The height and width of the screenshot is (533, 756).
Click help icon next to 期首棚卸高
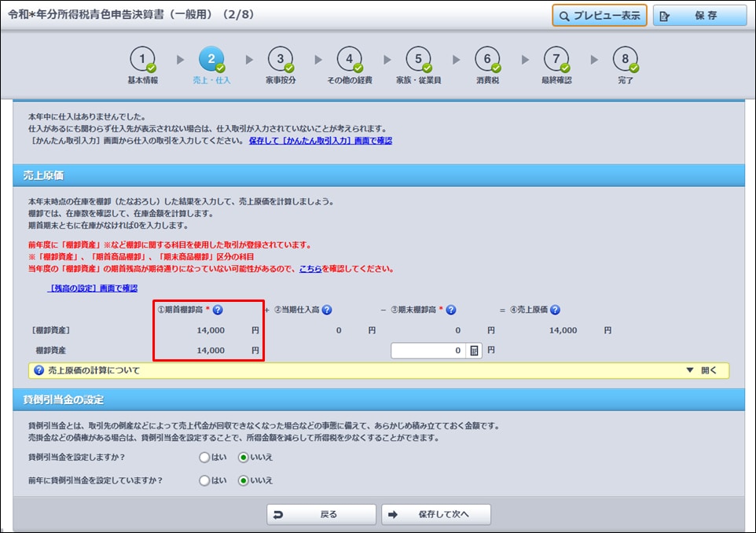218,310
